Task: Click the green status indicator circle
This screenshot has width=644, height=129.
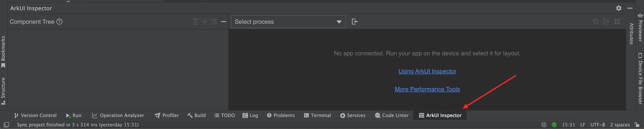Action: tap(554, 125)
